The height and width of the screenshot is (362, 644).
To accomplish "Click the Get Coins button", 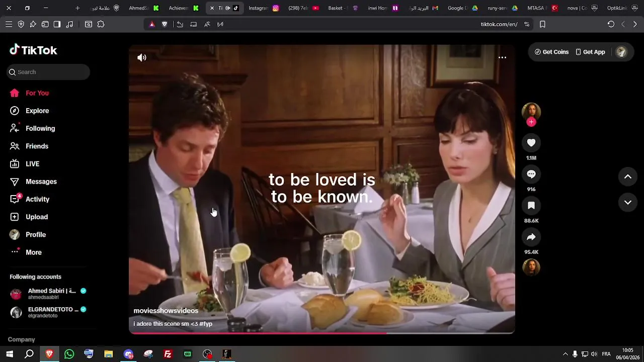I will (551, 52).
